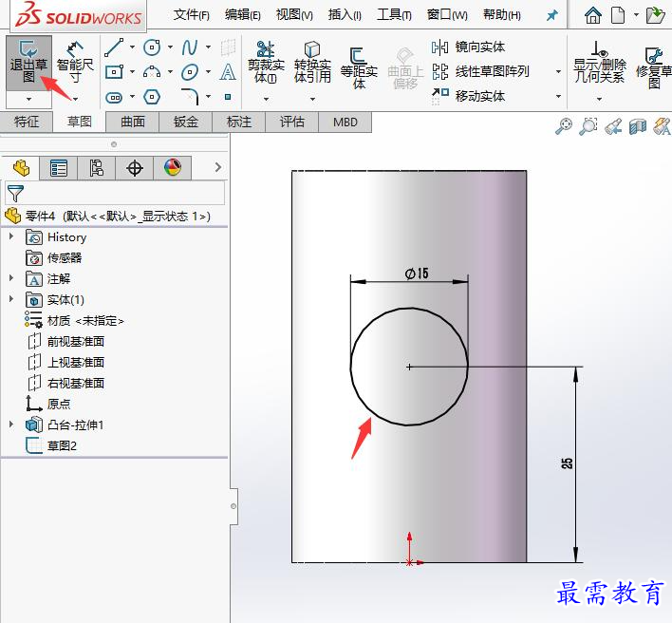Click the Open document icon
Screen dimensions: 672x623
click(x=655, y=15)
